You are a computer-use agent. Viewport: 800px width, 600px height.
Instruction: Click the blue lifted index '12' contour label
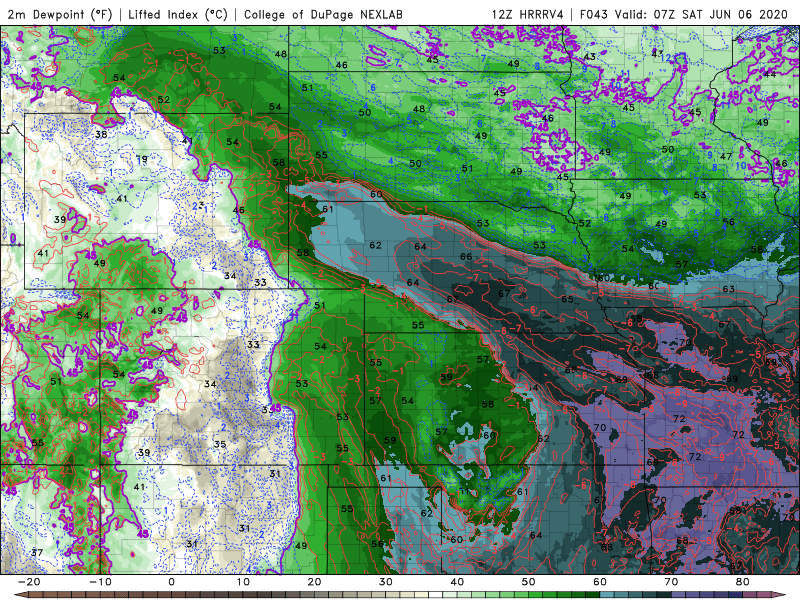click(666, 58)
